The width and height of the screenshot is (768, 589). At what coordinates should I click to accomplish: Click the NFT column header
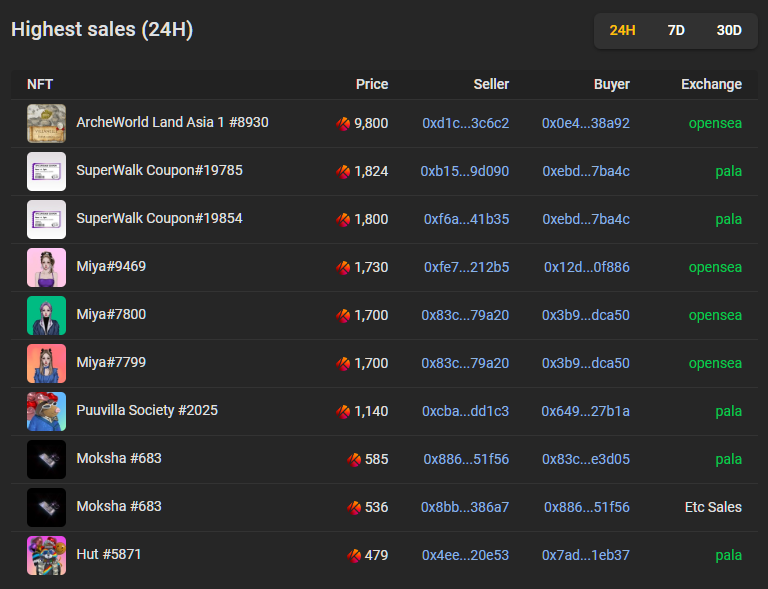(40, 84)
